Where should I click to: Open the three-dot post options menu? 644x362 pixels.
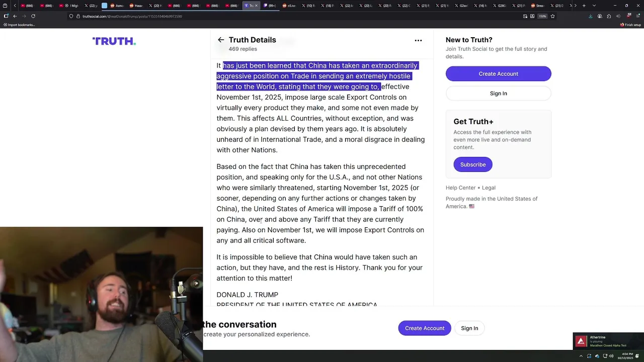tap(418, 40)
